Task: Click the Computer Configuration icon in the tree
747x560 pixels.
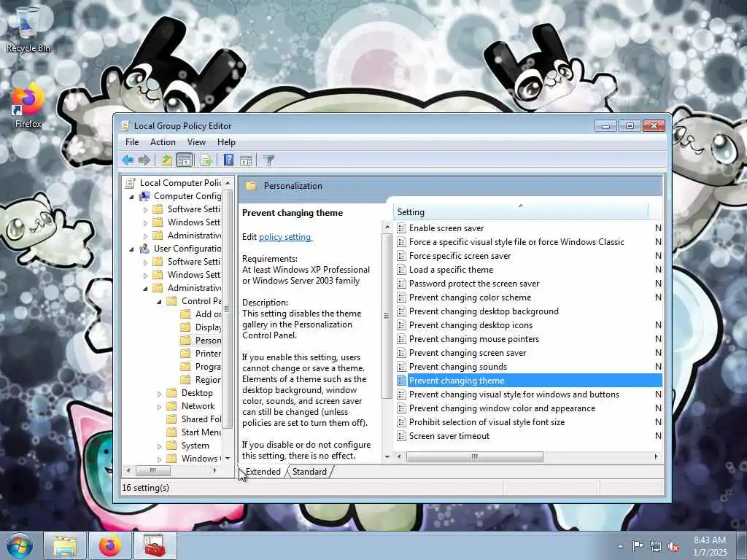Action: point(144,195)
